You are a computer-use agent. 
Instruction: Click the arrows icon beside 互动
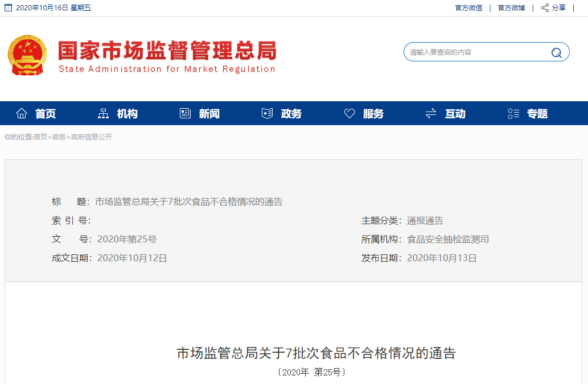coord(431,113)
